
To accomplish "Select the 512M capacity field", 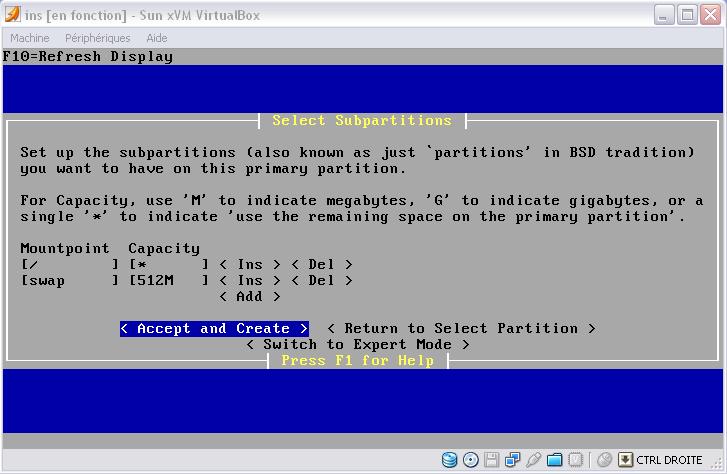I will click(x=168, y=281).
